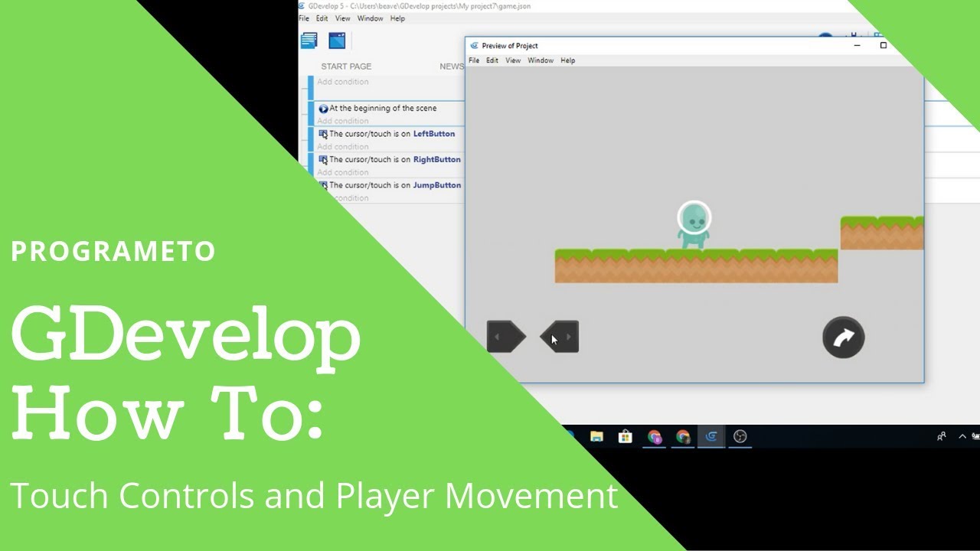The width and height of the screenshot is (980, 551).
Task: Maximize the Preview of Project window
Action: pos(883,46)
